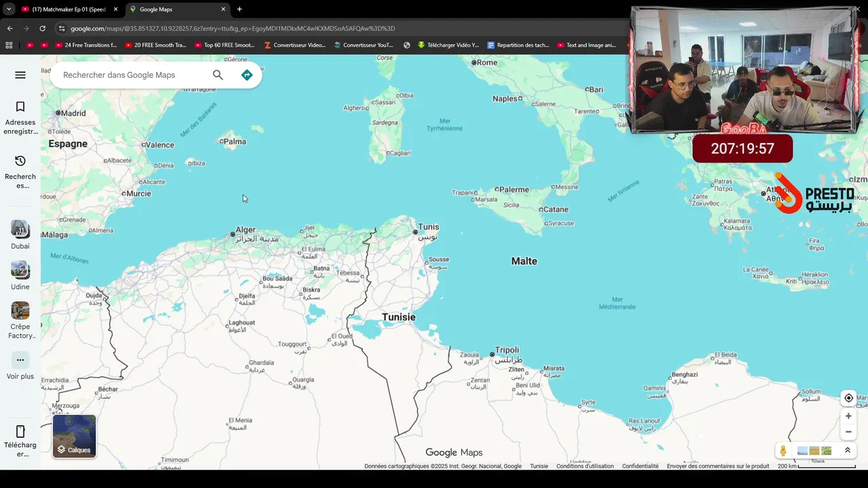Open the imagery strip thumbnails
868x488 pixels.
814,451
